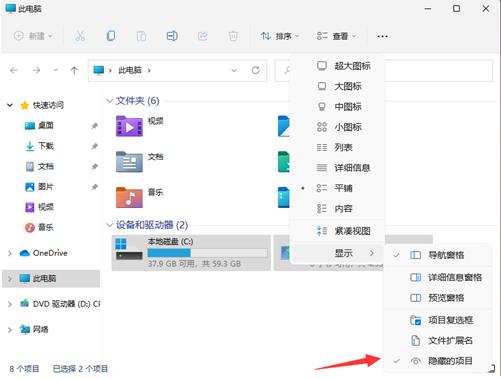Expand the OneDrive tree node
501x379 pixels.
[10, 253]
